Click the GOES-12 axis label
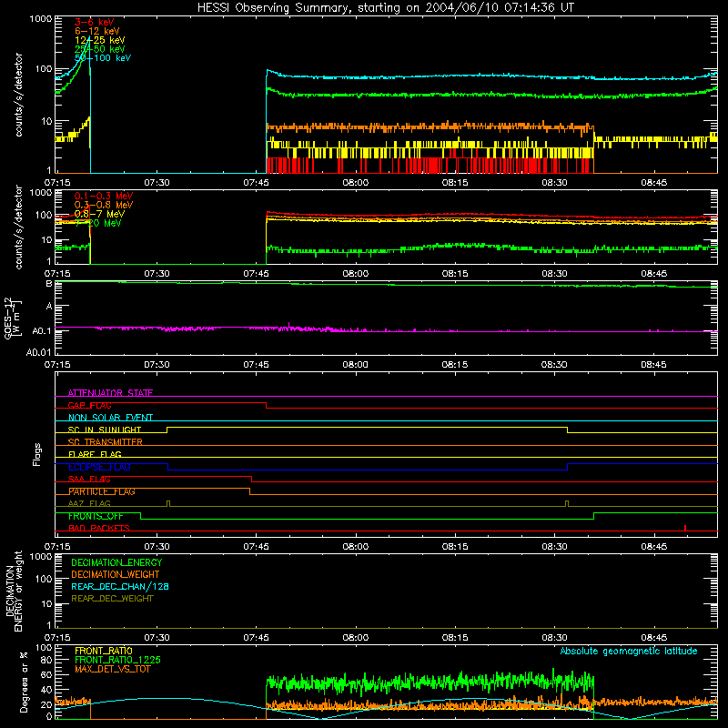The width and height of the screenshot is (728, 728). [12, 318]
